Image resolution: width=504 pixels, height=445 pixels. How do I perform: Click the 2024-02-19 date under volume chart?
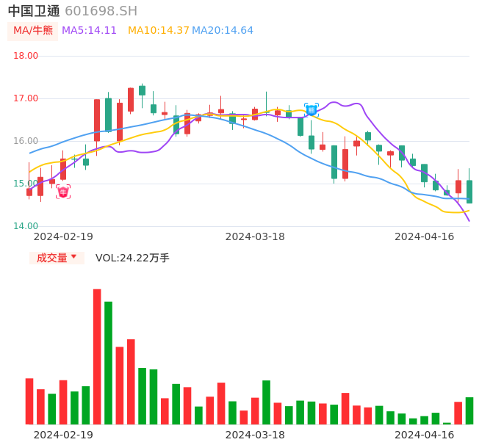[x=63, y=435]
